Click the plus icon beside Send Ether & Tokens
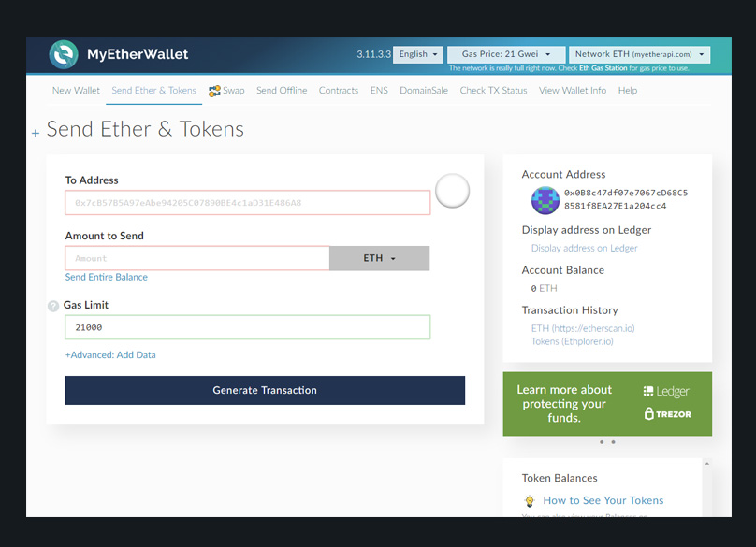 36,133
